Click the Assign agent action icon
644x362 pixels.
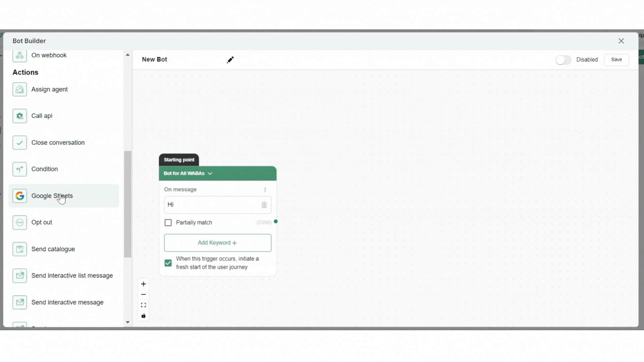tap(19, 89)
